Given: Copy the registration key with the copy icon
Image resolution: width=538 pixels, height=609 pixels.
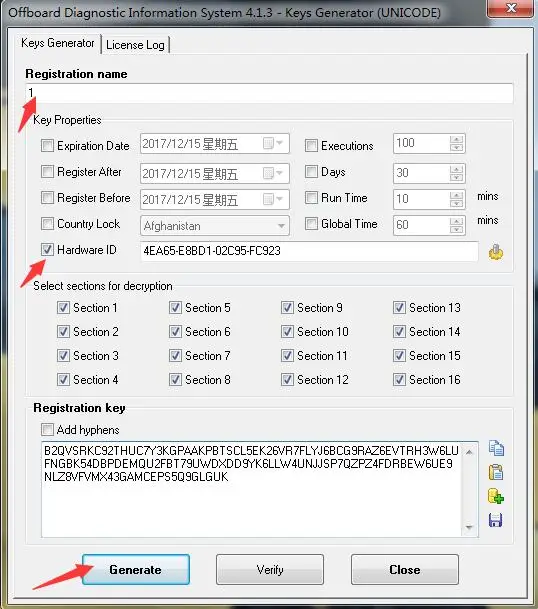Looking at the screenshot, I should pos(496,448).
